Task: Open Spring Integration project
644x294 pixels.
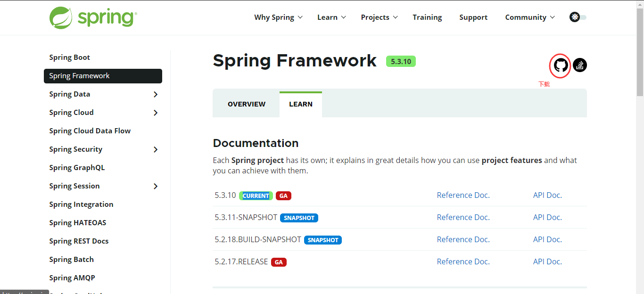Action: coord(81,204)
